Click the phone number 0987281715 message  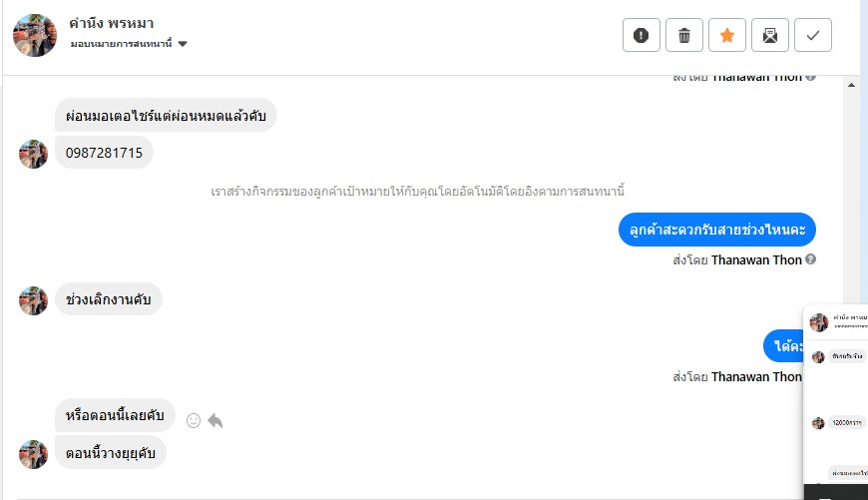pos(104,153)
